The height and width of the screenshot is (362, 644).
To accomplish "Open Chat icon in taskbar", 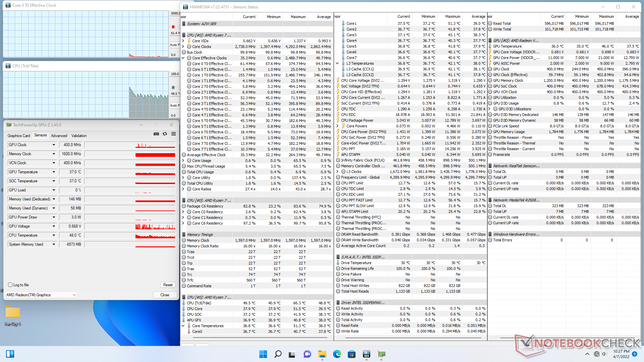I will pos(307,354).
